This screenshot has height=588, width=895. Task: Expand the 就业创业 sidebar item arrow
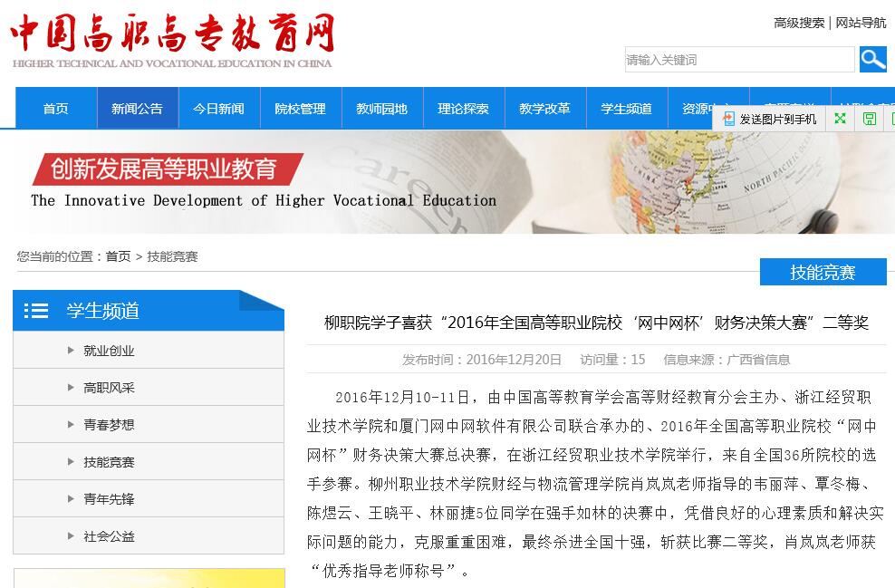(x=71, y=351)
